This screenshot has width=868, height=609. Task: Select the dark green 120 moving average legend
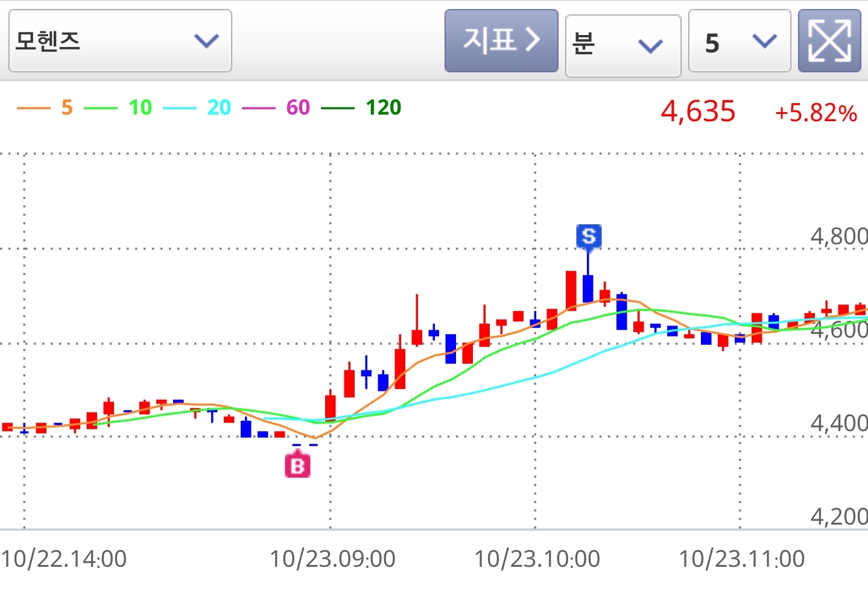pos(361,108)
